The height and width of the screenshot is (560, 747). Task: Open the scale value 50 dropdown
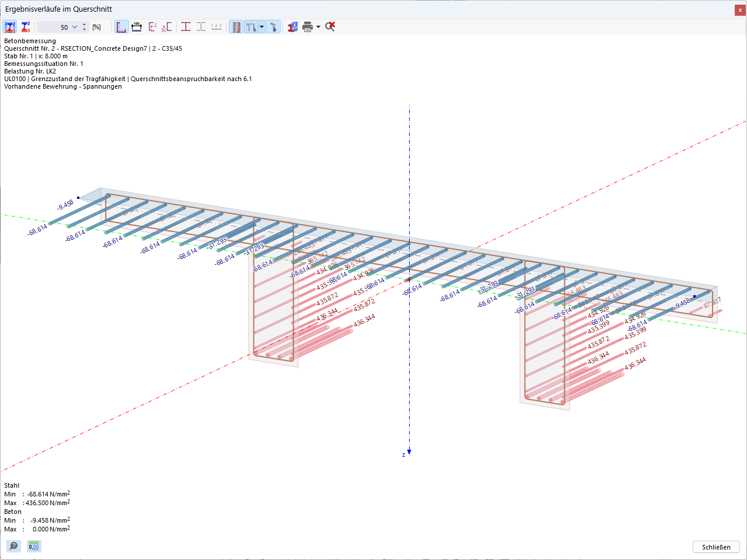point(75,27)
